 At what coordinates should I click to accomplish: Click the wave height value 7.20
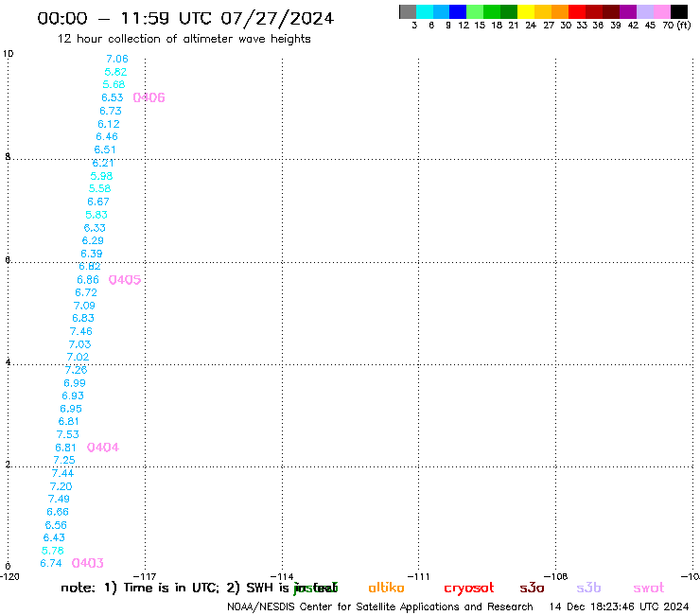pyautogui.click(x=61, y=487)
